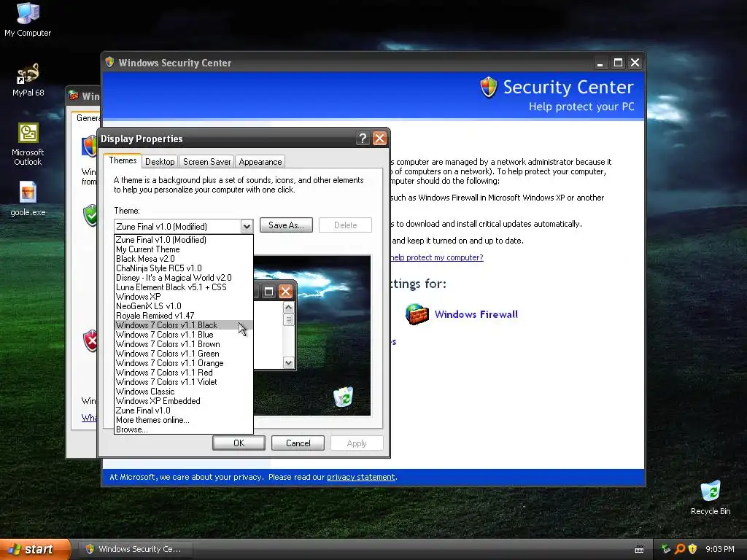Viewport: 747px width, 560px height.
Task: Click the keyboard icon in the taskbar
Action: pyautogui.click(x=639, y=550)
